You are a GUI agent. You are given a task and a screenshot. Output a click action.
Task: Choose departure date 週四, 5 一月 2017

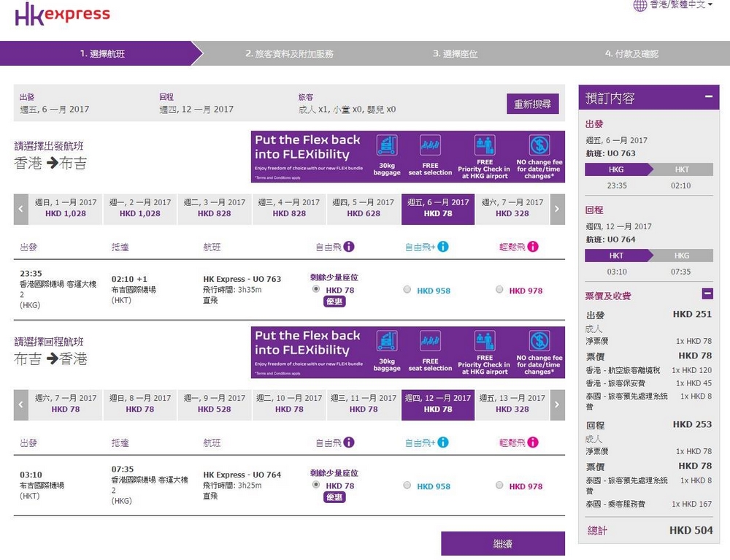tap(364, 208)
